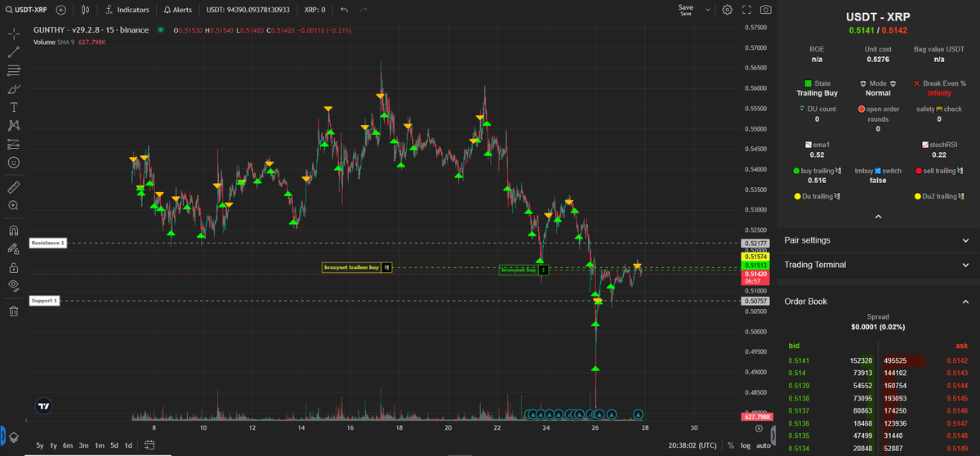Click the undo arrow
Image resolution: width=980 pixels, height=456 pixels.
click(344, 10)
